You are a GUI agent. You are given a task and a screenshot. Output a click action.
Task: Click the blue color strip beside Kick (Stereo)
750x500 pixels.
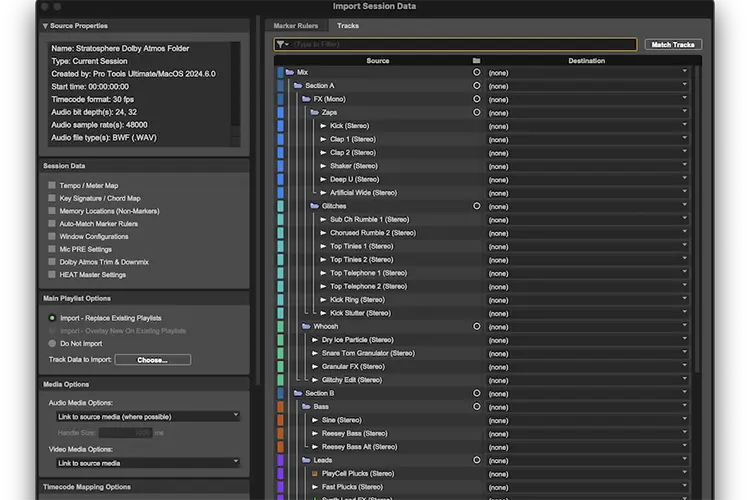pyautogui.click(x=280, y=126)
